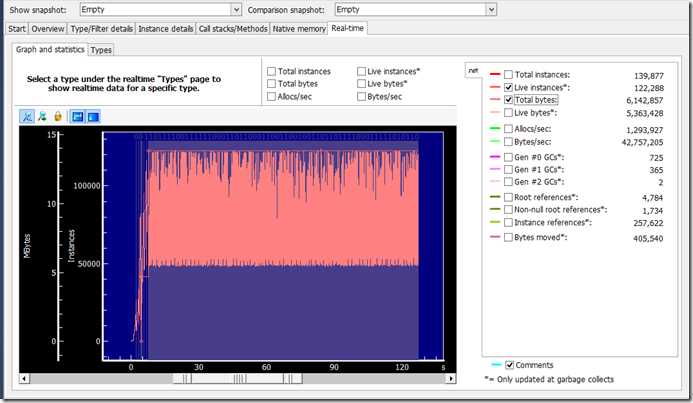
Task: Open the Comparison snapshot dropdown
Action: tap(491, 10)
